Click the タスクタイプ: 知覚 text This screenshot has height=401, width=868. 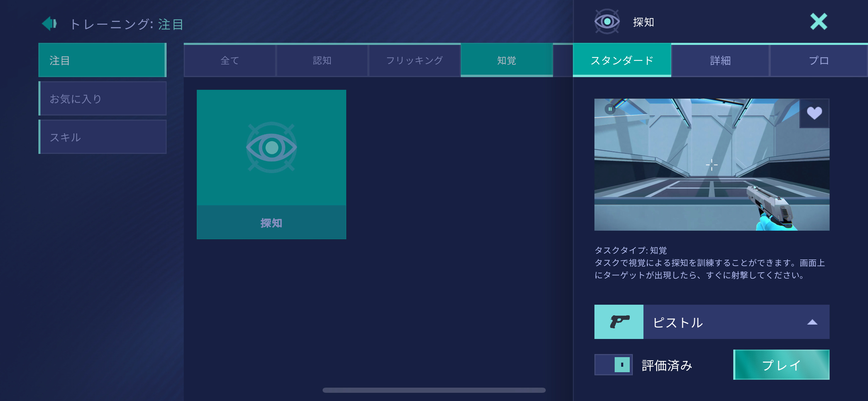630,251
